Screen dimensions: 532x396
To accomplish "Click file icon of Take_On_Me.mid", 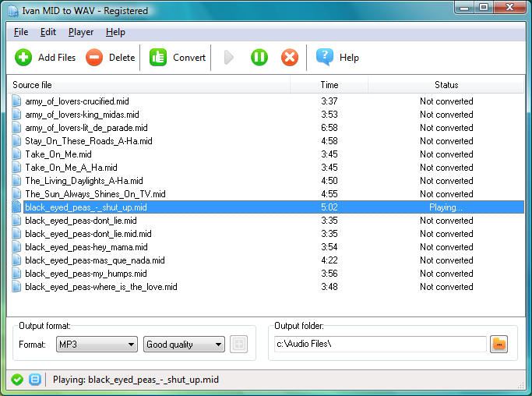I will pos(16,154).
